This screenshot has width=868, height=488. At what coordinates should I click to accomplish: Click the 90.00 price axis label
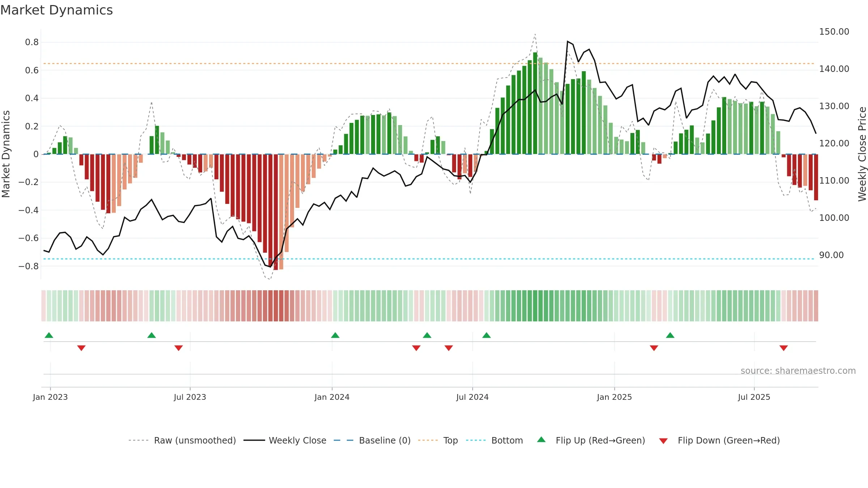pyautogui.click(x=831, y=255)
